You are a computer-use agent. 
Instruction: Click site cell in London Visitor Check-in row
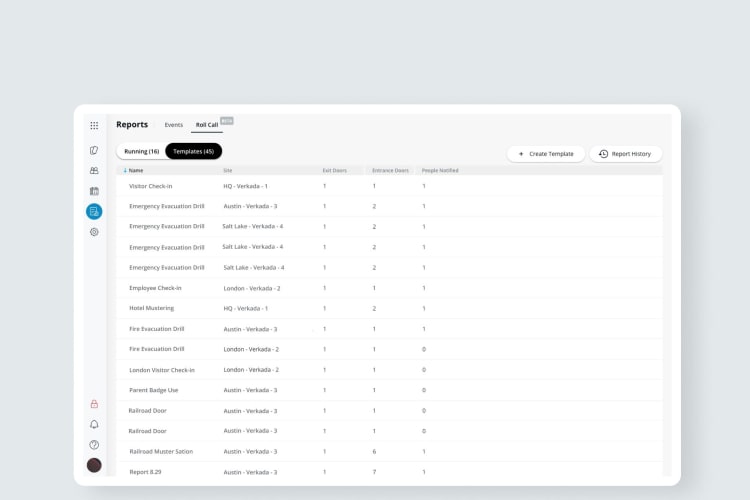tap(251, 370)
